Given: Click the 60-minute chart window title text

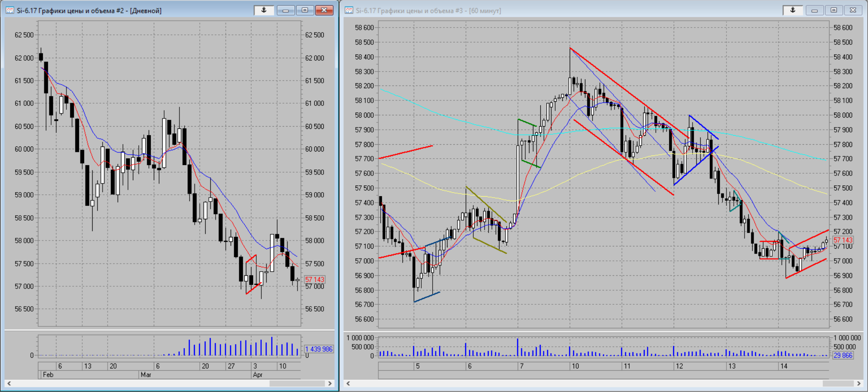Looking at the screenshot, I should coord(428,10).
